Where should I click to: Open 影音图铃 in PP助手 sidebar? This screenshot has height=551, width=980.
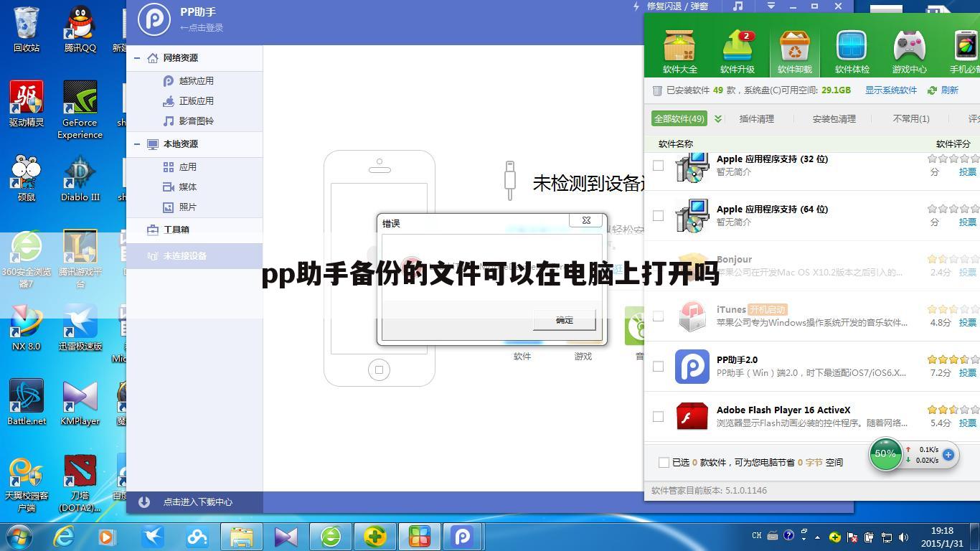[195, 121]
